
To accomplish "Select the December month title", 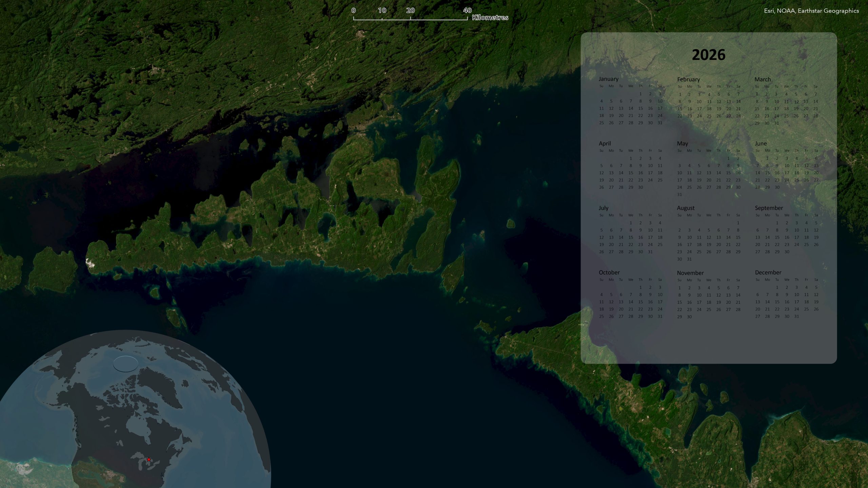I will pos(768,272).
